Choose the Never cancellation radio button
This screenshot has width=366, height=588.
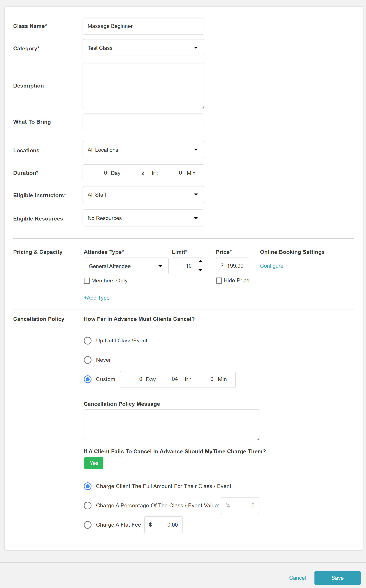point(88,360)
